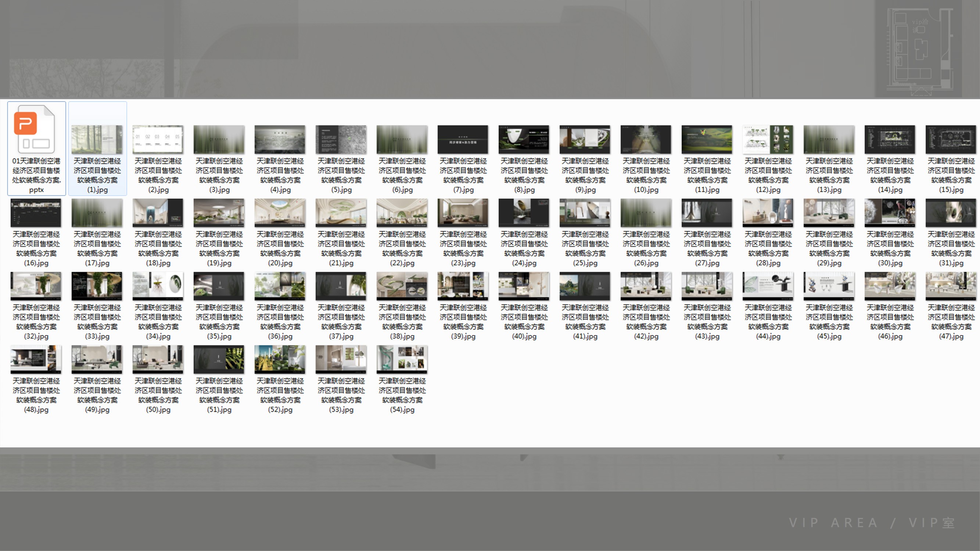Select the (16).jpg file thumbnail
Viewport: 980px width, 551px height.
point(36,213)
